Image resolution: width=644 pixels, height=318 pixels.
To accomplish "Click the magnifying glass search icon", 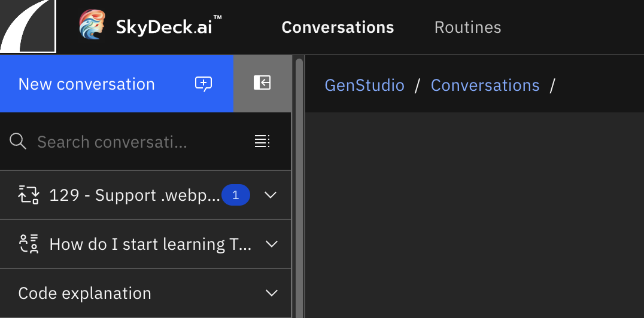I will (x=19, y=142).
